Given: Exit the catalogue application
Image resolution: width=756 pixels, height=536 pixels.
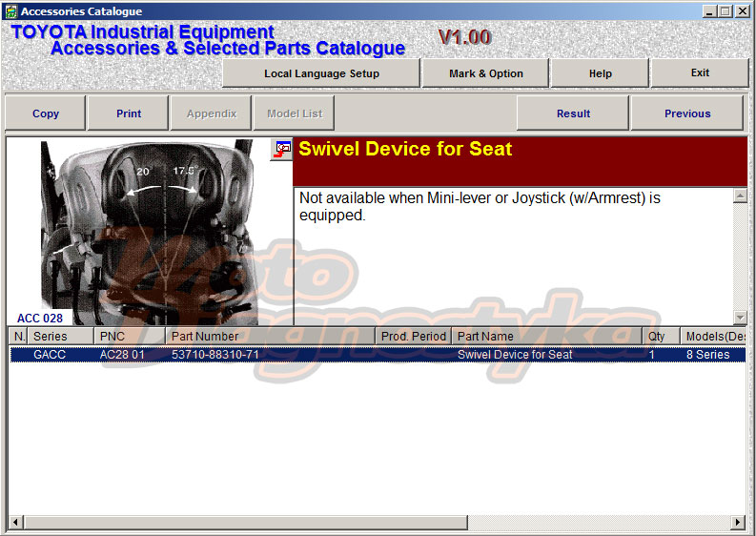Looking at the screenshot, I should tap(700, 72).
